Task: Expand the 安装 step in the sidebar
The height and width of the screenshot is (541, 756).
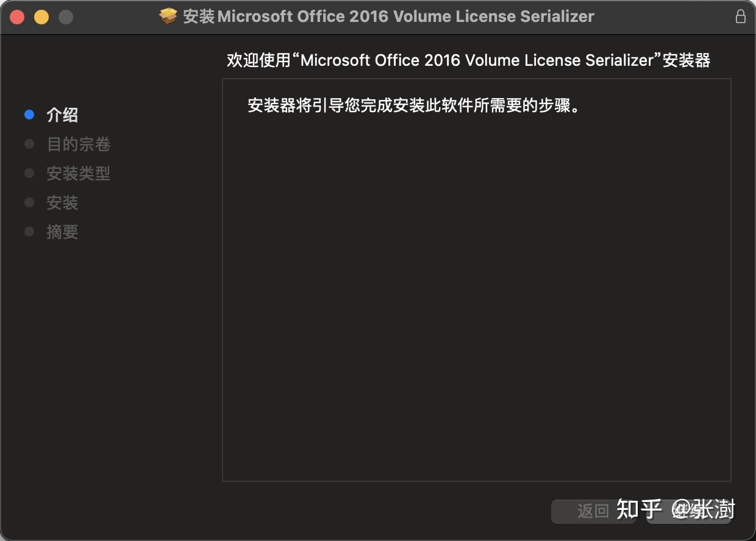Action: (x=63, y=202)
